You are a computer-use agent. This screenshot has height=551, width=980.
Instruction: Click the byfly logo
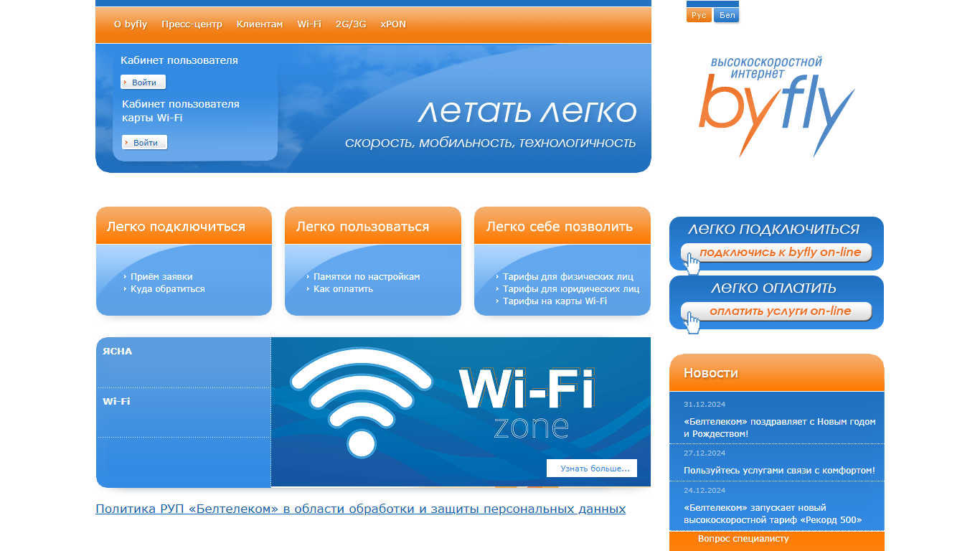777,108
